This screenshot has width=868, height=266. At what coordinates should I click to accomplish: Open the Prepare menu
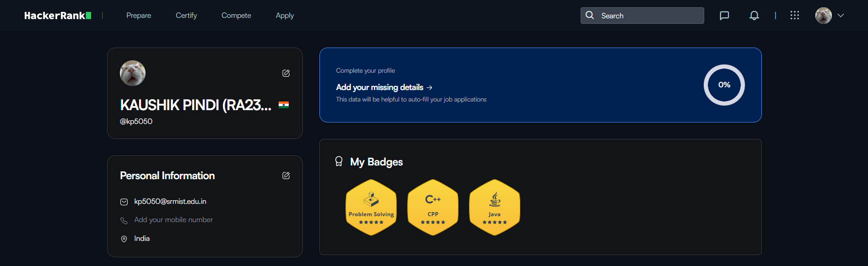[139, 16]
